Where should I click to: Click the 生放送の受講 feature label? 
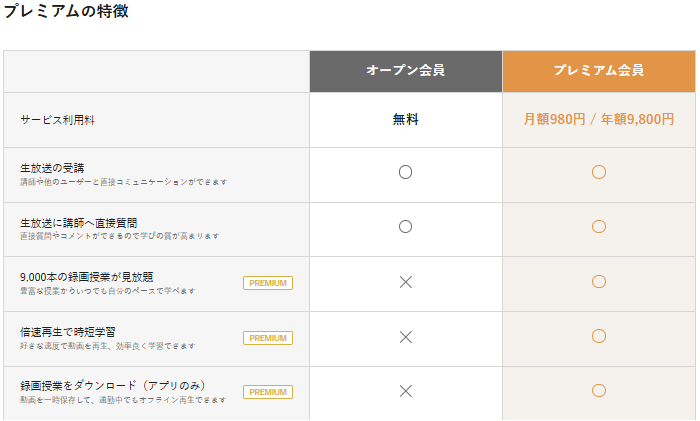tap(50, 166)
